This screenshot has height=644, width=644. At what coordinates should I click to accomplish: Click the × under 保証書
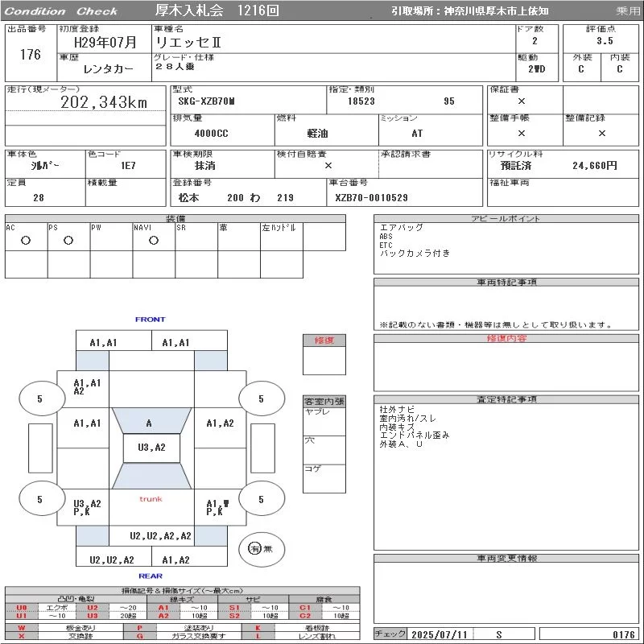coord(521,101)
